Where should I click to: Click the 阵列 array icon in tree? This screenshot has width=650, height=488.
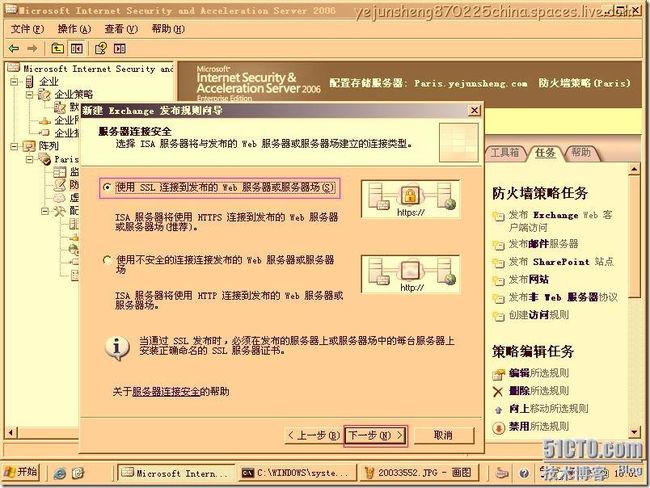click(29, 146)
